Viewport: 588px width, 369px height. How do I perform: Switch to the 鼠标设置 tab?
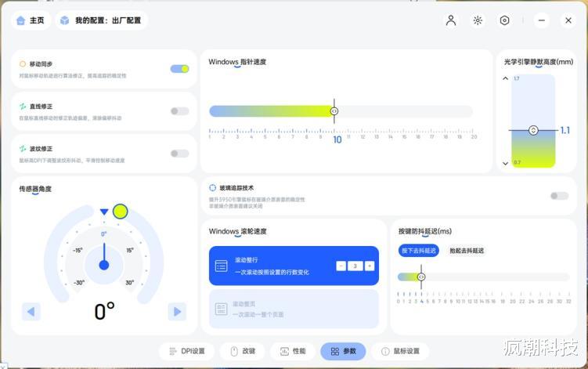[x=400, y=351]
